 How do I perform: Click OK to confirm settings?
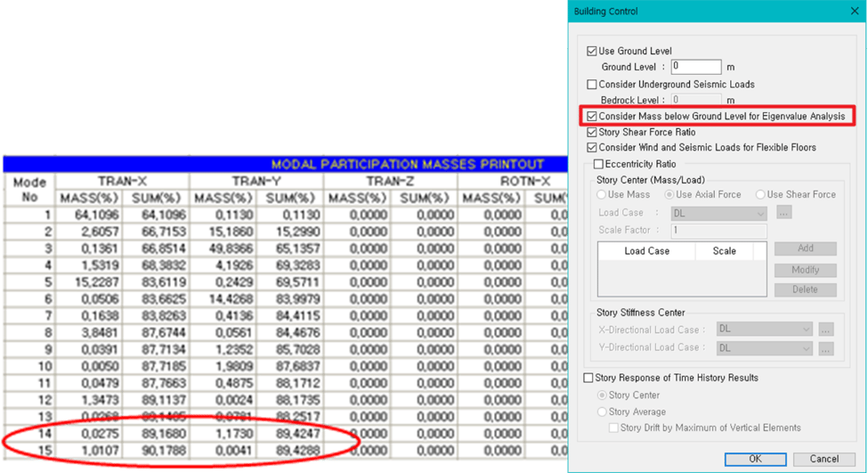(x=755, y=459)
